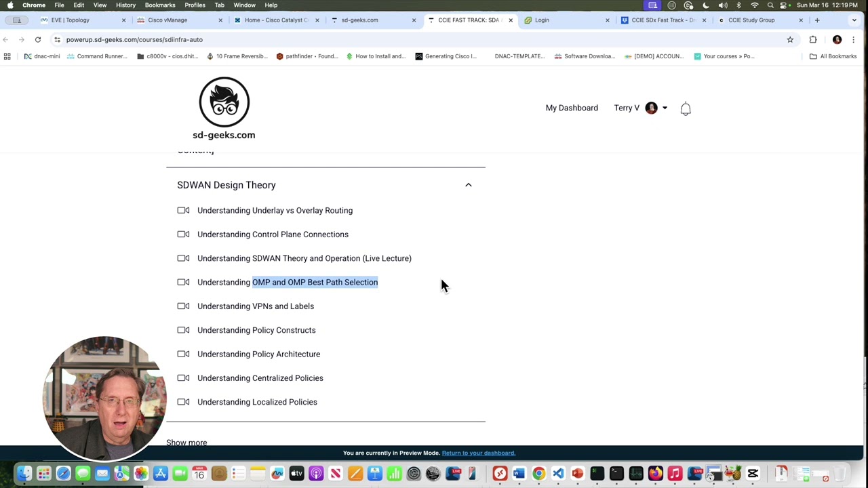This screenshot has width=868, height=488.
Task: Open the c8000v bookmark folder
Action: point(167,56)
